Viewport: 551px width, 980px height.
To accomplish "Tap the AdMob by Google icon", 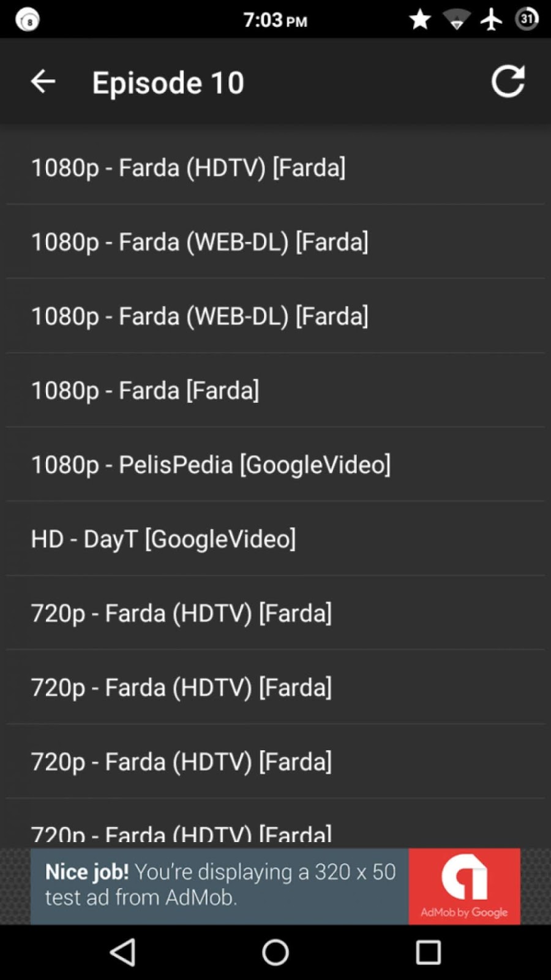I will click(x=464, y=886).
